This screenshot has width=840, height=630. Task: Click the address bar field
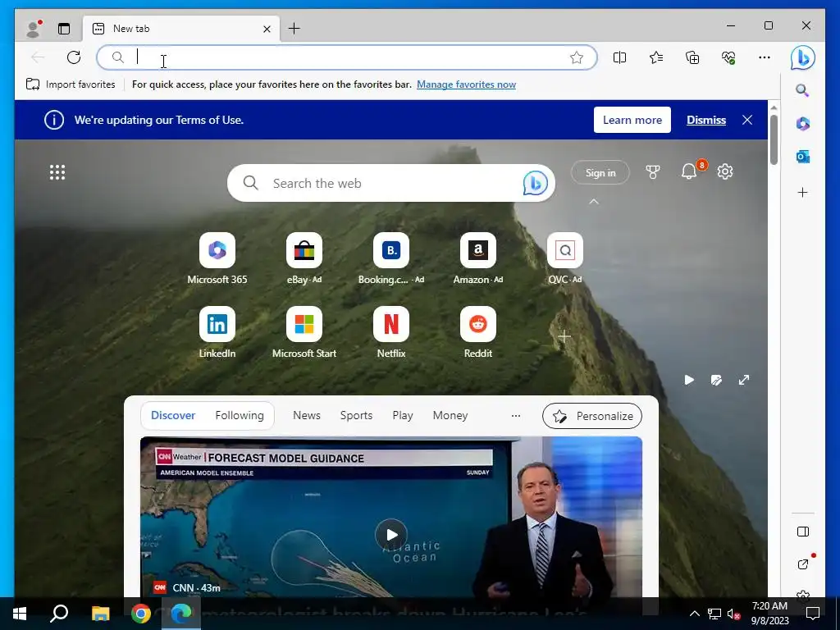[x=347, y=57]
